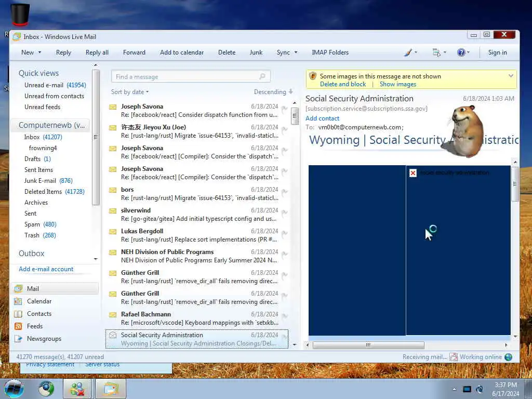Viewport: 532px width, 399px height.
Task: Open IMAP Folders
Action: (x=330, y=52)
